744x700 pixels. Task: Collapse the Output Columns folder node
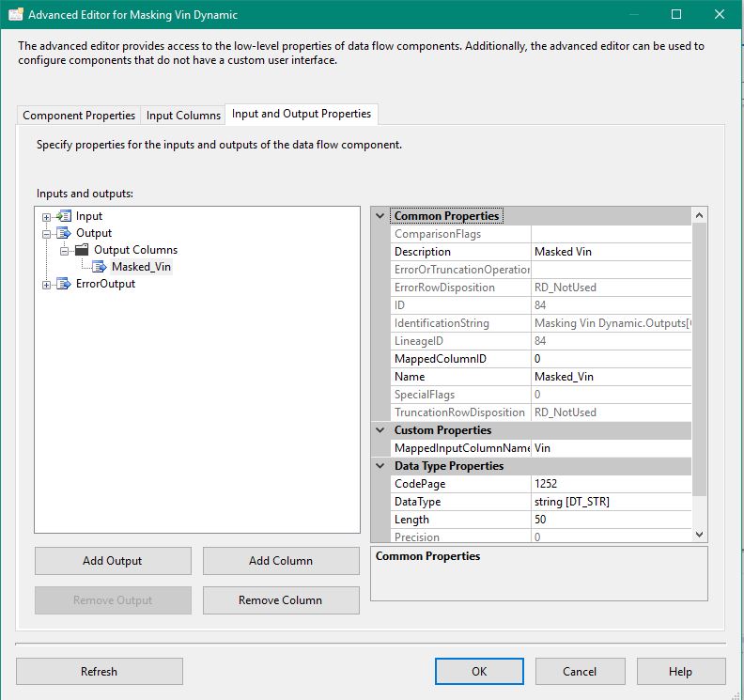coord(64,251)
